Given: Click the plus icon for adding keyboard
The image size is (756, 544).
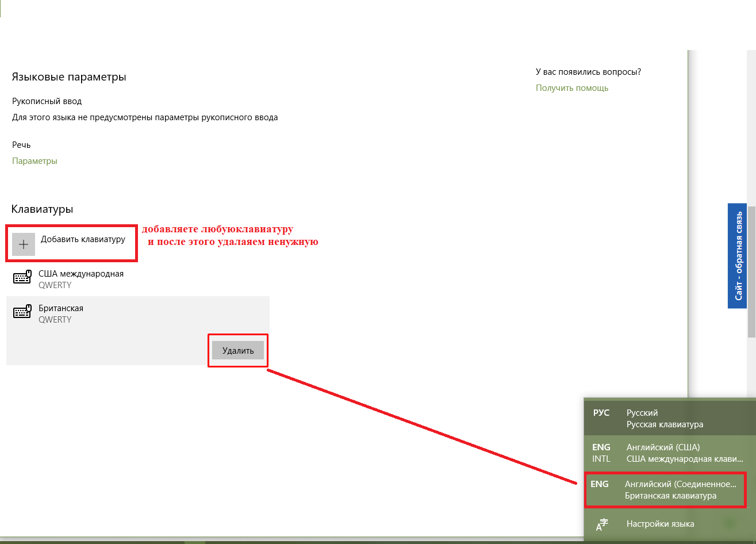Looking at the screenshot, I should pyautogui.click(x=24, y=244).
